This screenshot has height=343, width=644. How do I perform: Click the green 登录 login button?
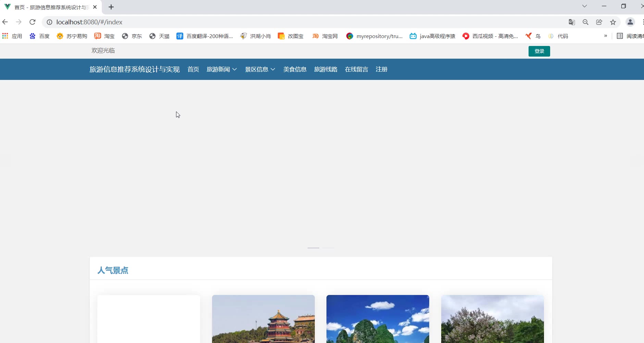coord(539,51)
